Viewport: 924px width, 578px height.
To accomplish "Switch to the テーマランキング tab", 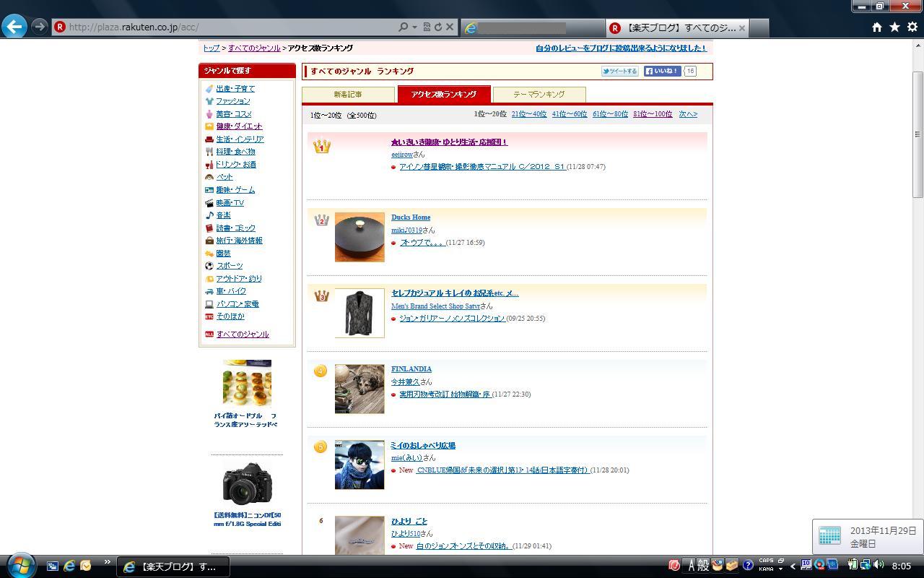I will coord(539,94).
